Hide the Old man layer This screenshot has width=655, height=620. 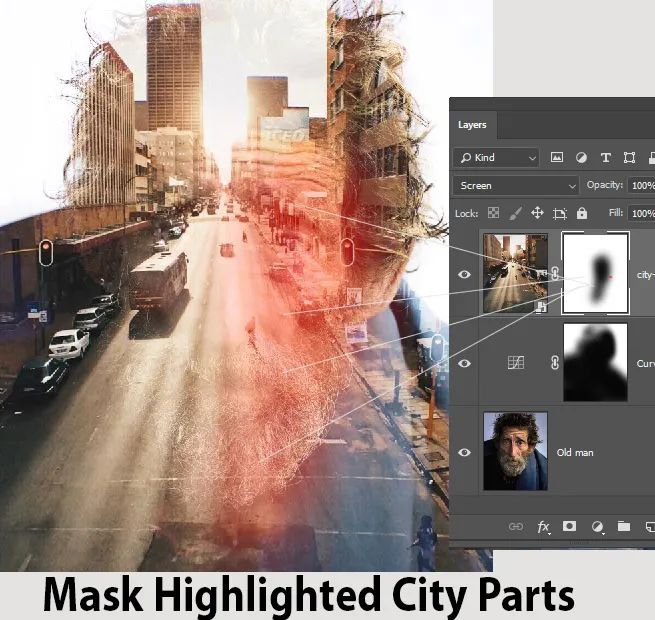click(x=464, y=452)
